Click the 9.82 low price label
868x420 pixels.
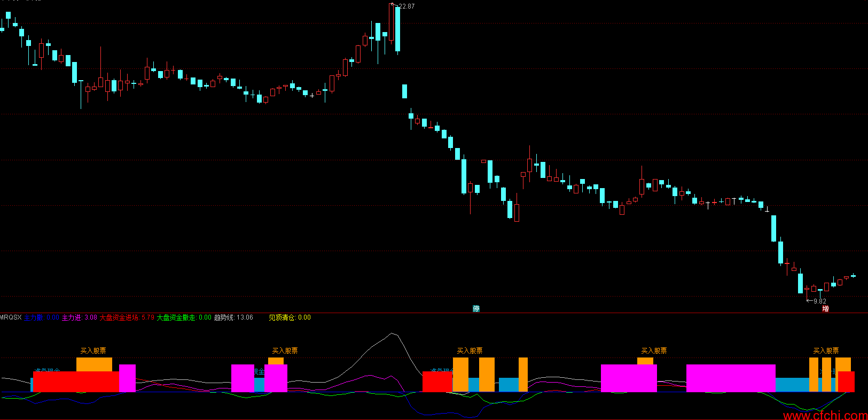tap(820, 301)
